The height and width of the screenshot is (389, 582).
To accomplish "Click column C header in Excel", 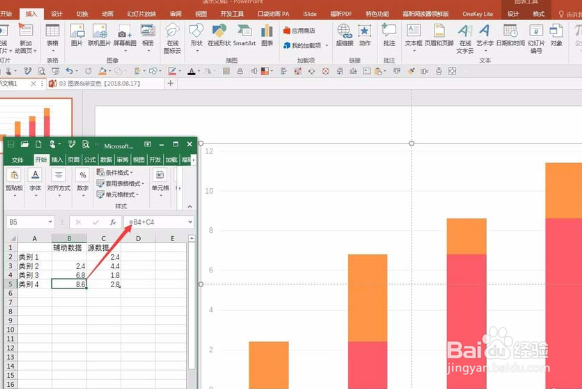I will coord(104,238).
